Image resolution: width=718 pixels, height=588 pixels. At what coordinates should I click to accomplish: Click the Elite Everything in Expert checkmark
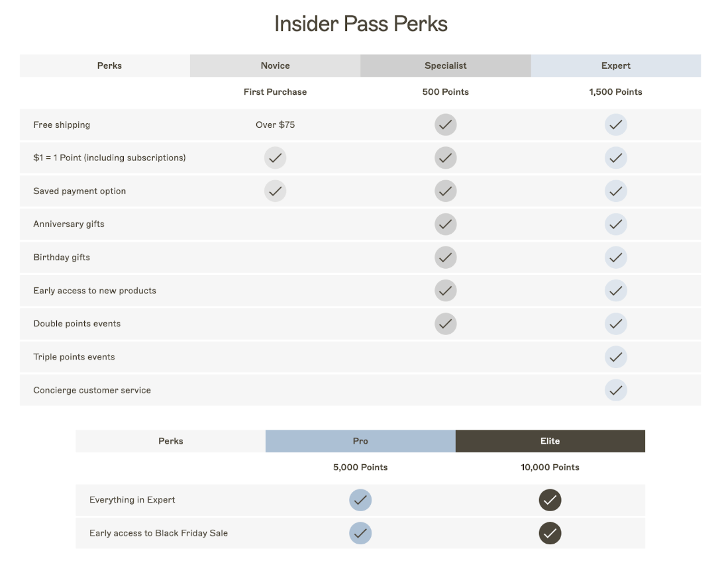click(550, 500)
